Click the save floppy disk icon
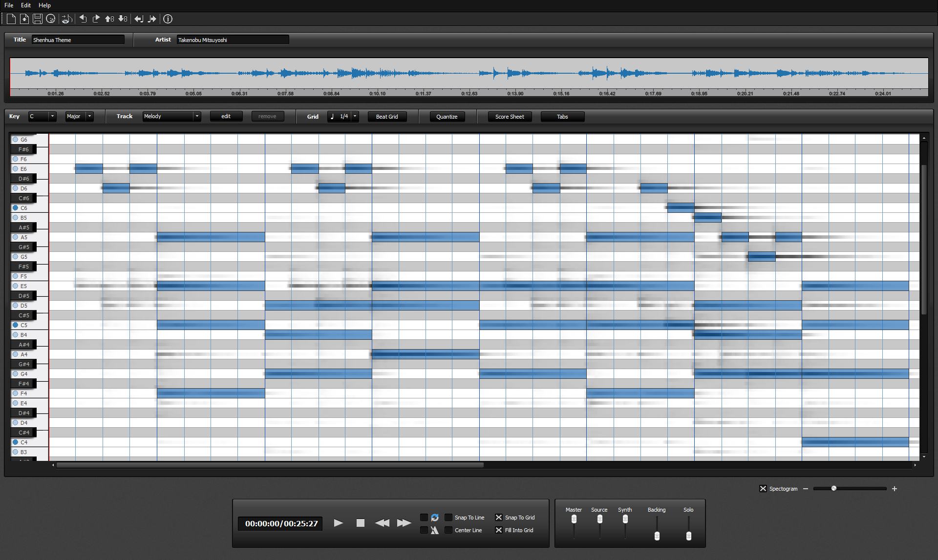Image resolution: width=938 pixels, height=560 pixels. [x=38, y=19]
